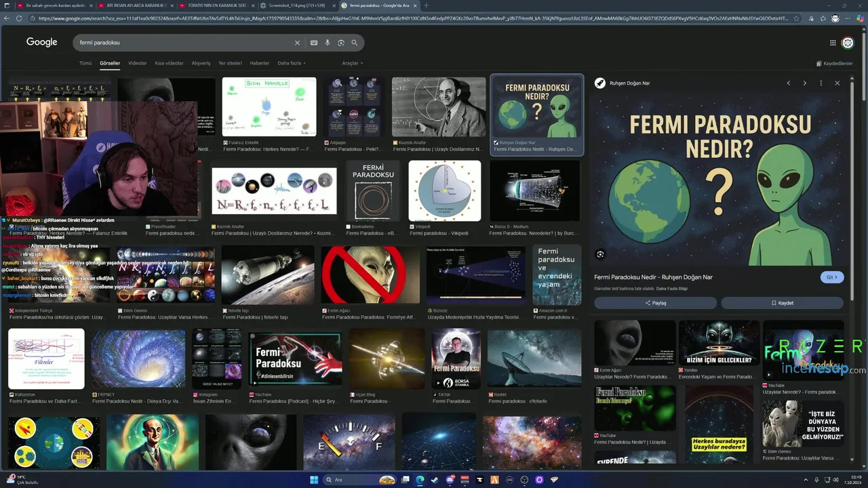The width and height of the screenshot is (868, 488).
Task: Open the taskbar clock and date
Action: (x=852, y=480)
